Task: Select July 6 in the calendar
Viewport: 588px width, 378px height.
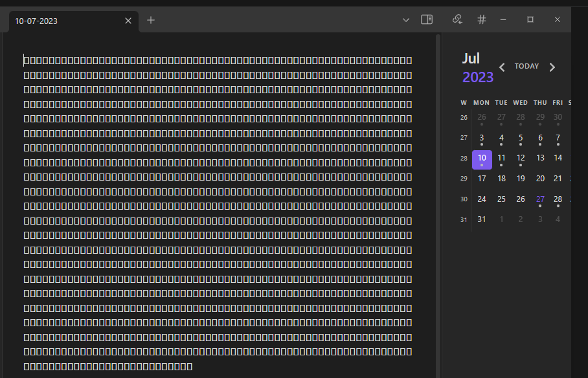Action: click(540, 139)
